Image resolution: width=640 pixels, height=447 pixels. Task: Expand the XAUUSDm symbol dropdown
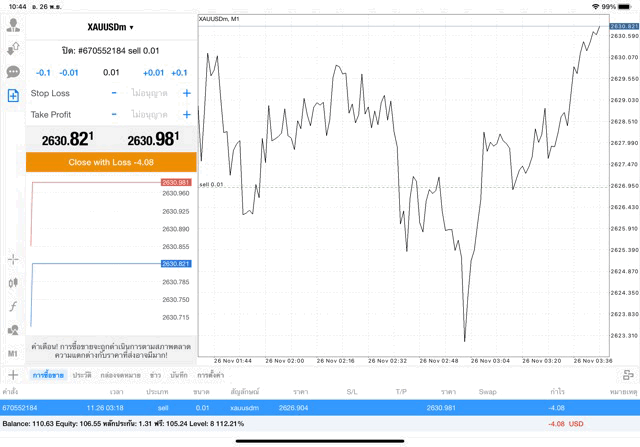point(110,27)
